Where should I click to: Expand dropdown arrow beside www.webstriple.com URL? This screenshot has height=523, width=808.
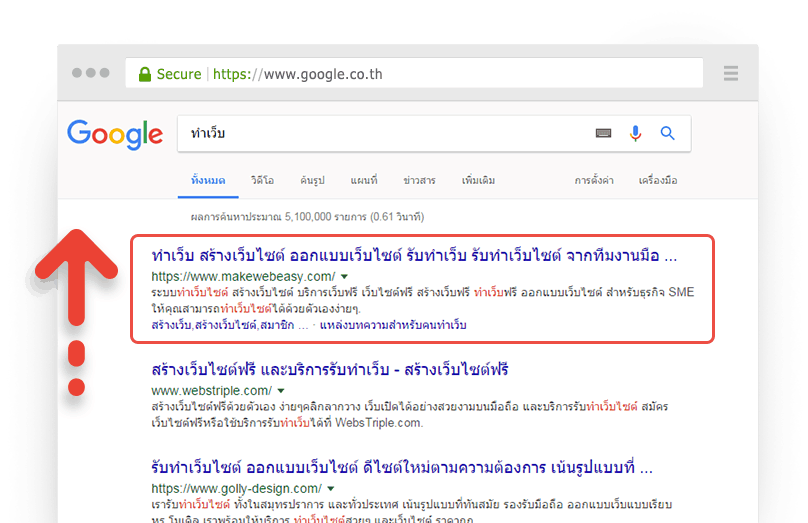[x=281, y=391]
